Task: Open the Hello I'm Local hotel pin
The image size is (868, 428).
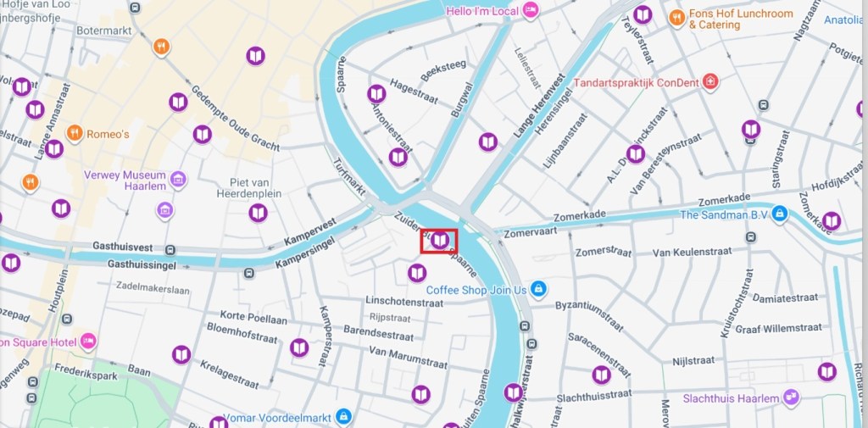Action: [x=531, y=10]
